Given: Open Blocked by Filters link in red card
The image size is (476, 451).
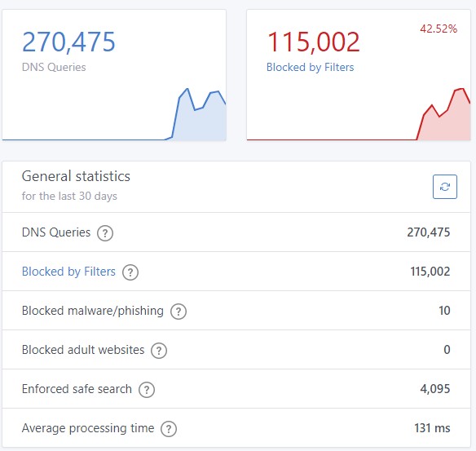Looking at the screenshot, I should [x=310, y=68].
